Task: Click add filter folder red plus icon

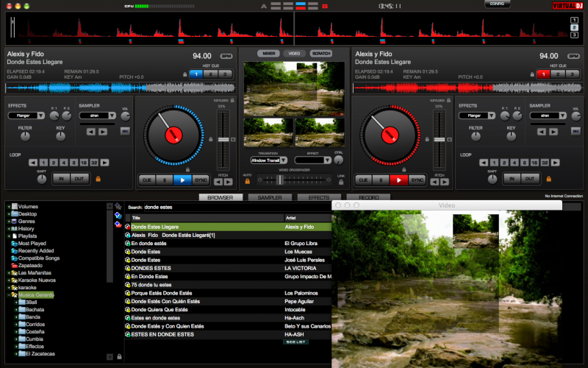Action: click(118, 224)
